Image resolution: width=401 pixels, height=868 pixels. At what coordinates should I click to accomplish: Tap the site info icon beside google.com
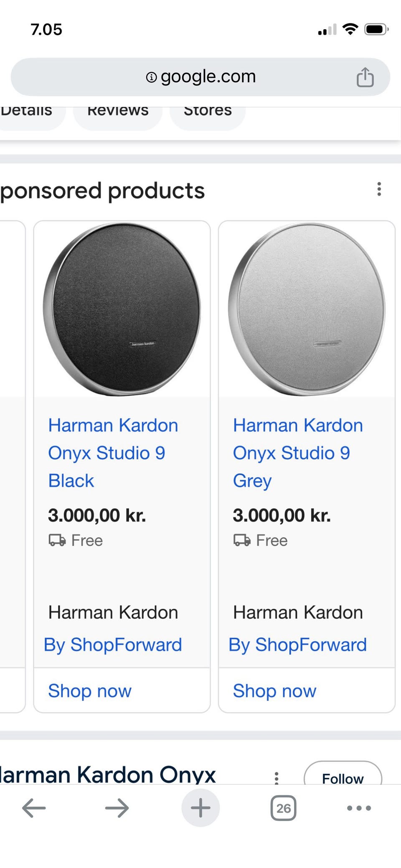pyautogui.click(x=151, y=77)
